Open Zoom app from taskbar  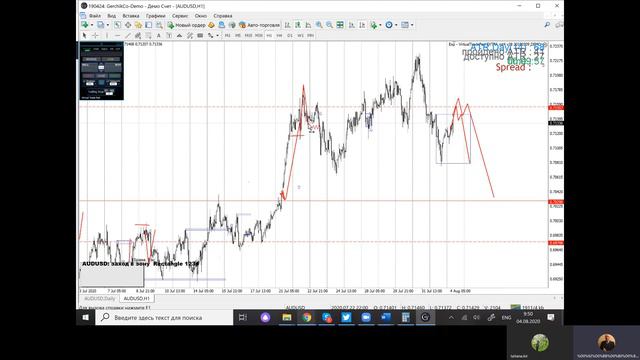pyautogui.click(x=366, y=317)
